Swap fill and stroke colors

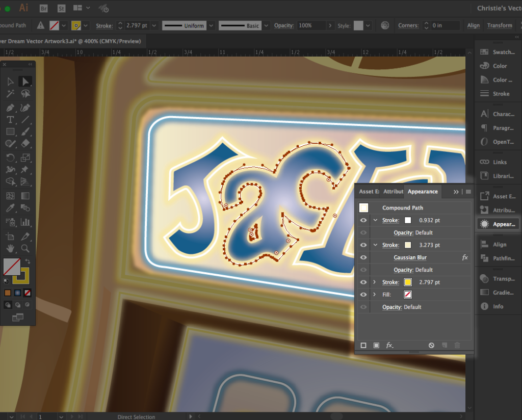[28, 261]
